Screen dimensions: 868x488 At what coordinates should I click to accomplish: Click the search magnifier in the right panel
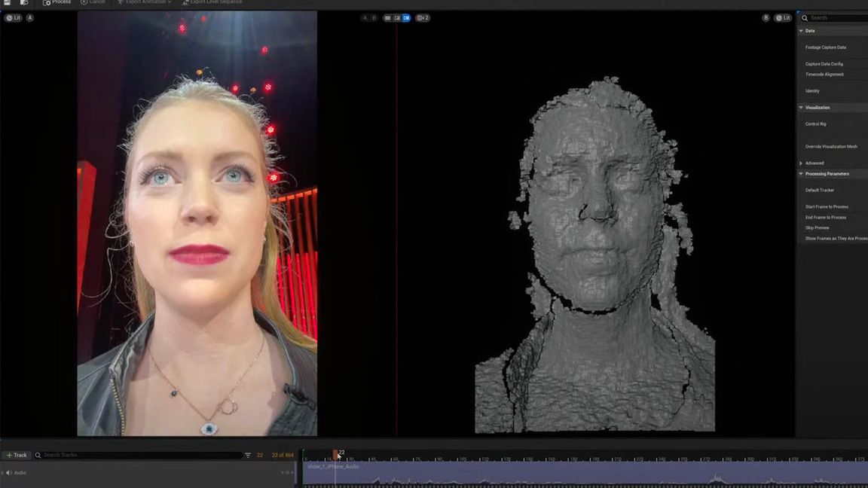pos(803,17)
